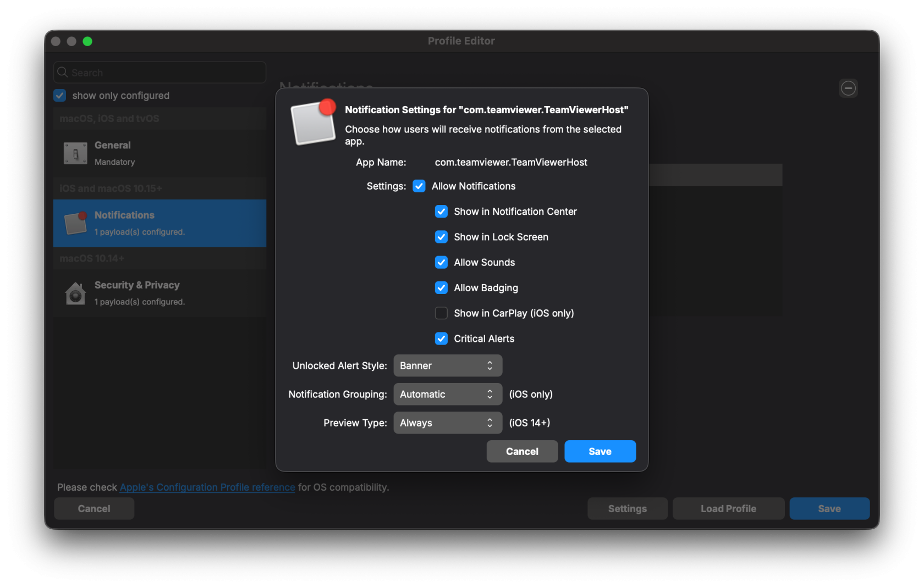This screenshot has height=588, width=924.
Task: Click the minus remove payload button
Action: [x=848, y=88]
